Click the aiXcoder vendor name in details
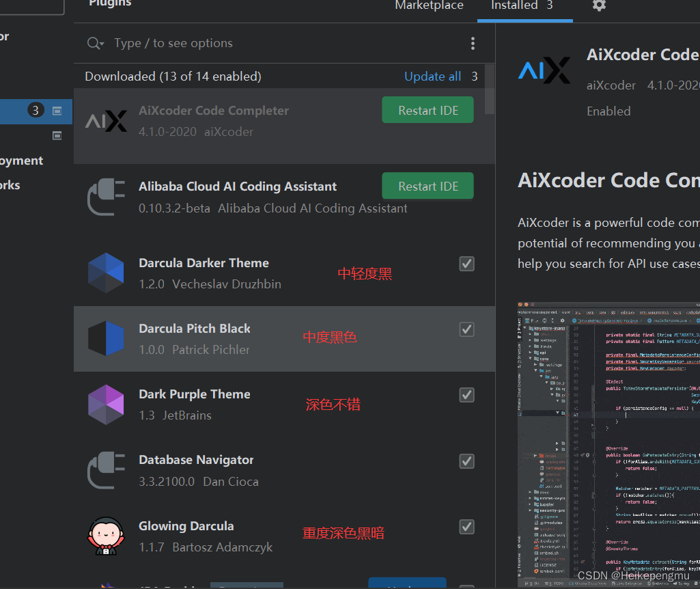This screenshot has width=700, height=589. tap(611, 85)
